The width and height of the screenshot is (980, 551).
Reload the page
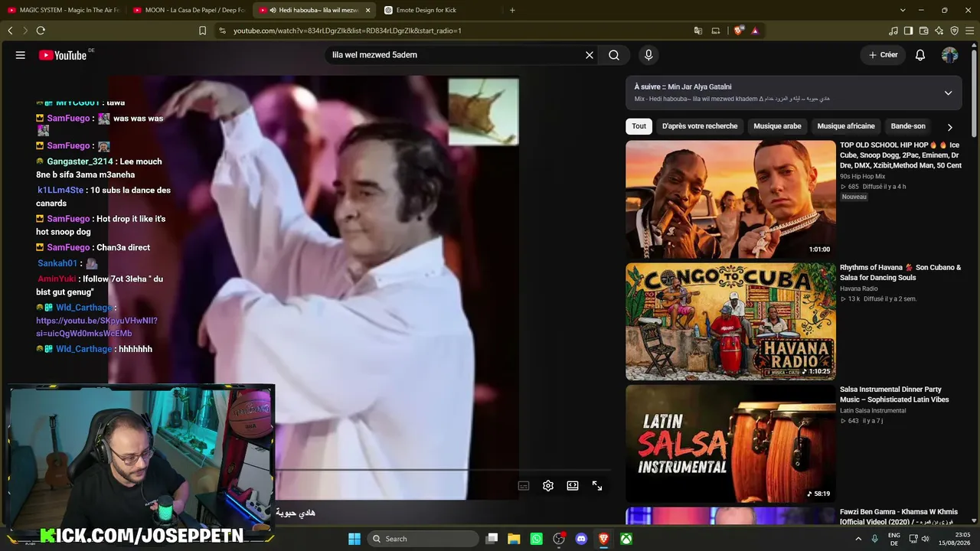tap(41, 31)
